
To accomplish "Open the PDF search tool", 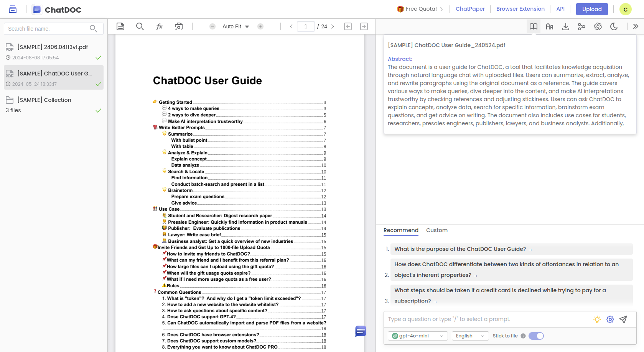I will pyautogui.click(x=140, y=26).
